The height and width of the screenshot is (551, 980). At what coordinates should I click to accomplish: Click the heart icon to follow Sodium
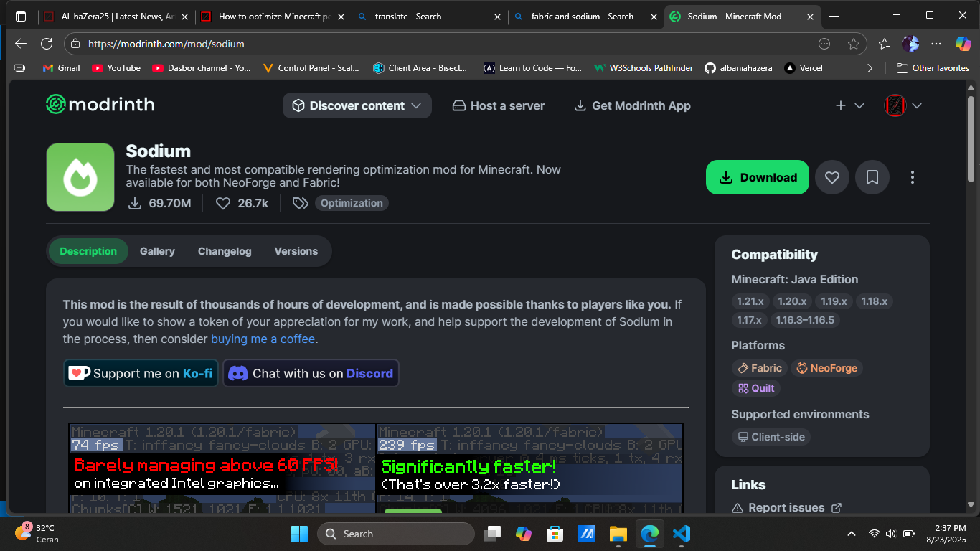(x=832, y=177)
